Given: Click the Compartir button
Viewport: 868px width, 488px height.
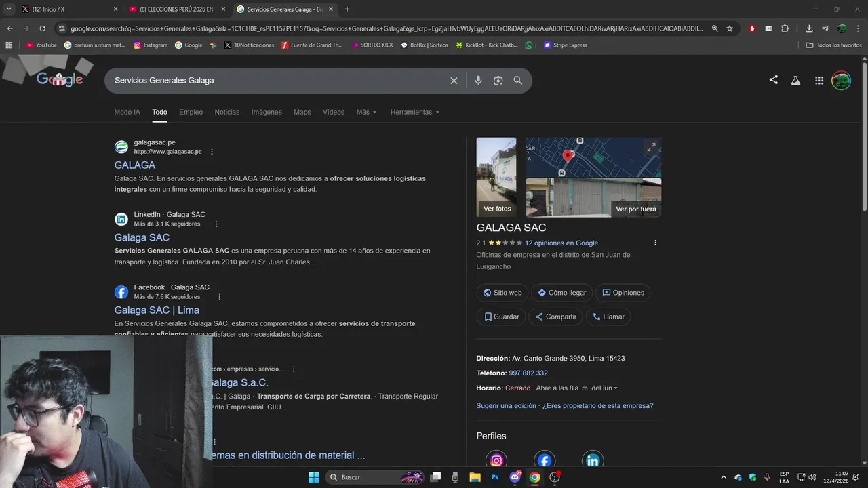Looking at the screenshot, I should (555, 317).
